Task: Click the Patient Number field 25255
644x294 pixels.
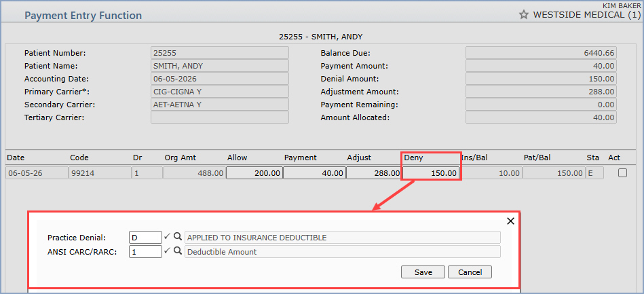Action: (220, 53)
